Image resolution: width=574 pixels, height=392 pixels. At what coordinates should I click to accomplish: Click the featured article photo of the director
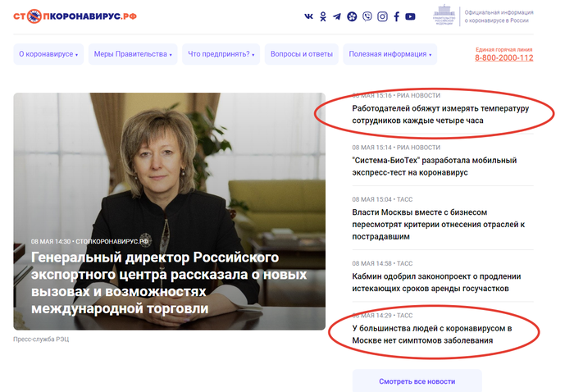tap(170, 212)
